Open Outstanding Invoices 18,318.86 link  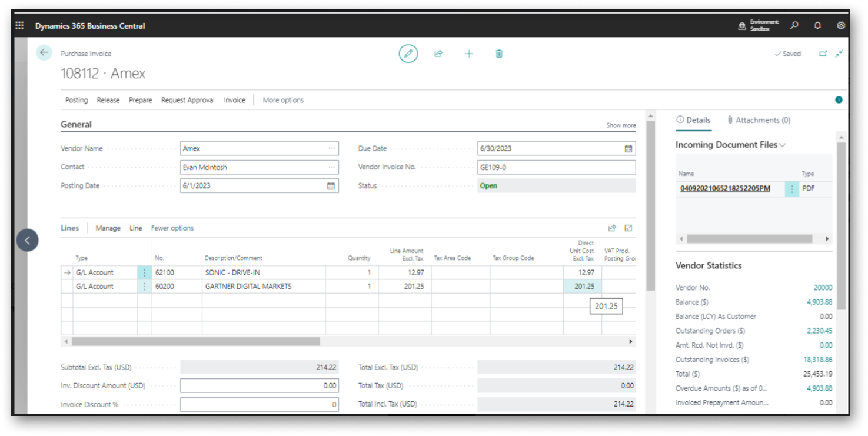tap(817, 360)
